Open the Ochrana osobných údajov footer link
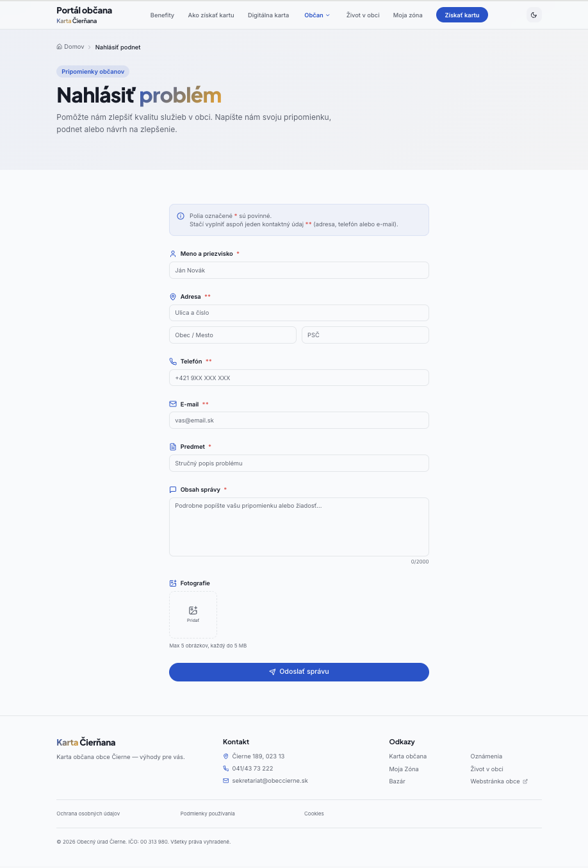 88,814
